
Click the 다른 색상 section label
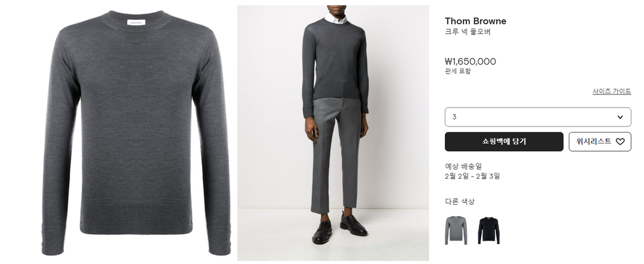click(x=460, y=201)
